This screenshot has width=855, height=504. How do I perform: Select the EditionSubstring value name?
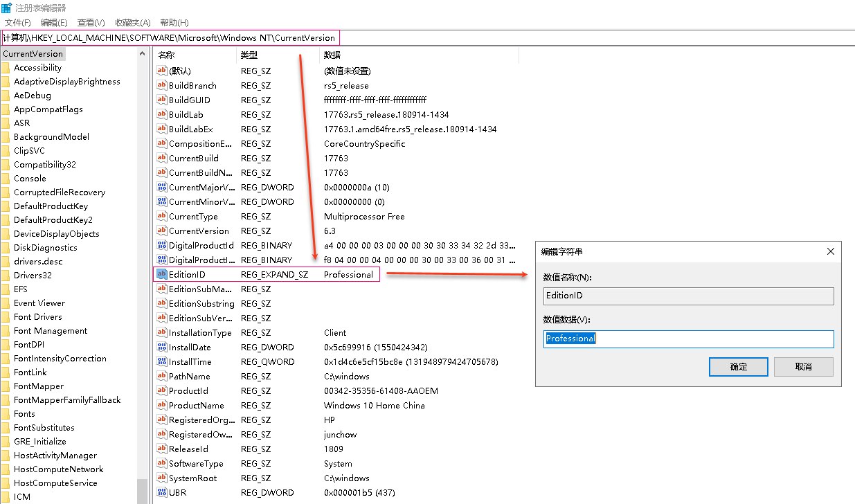point(201,303)
